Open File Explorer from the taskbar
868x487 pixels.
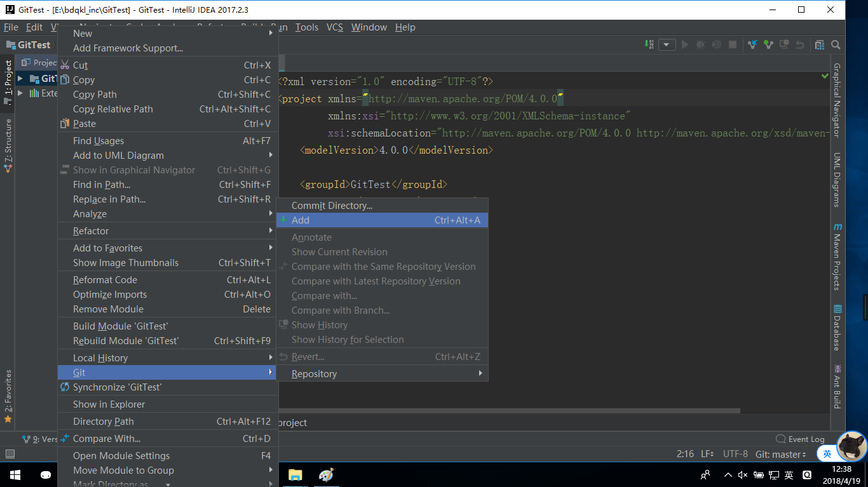[x=295, y=474]
